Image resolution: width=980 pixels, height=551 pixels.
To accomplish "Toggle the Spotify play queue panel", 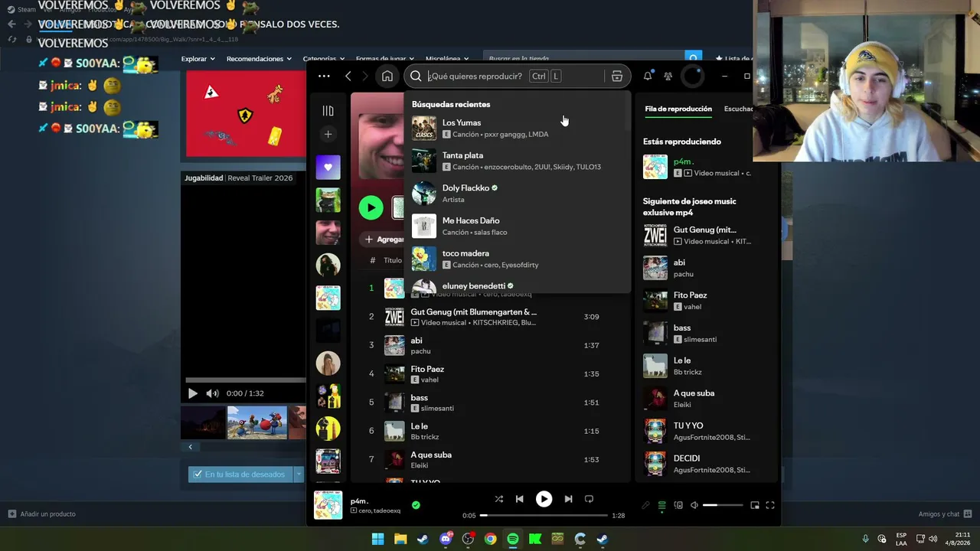I will (662, 505).
